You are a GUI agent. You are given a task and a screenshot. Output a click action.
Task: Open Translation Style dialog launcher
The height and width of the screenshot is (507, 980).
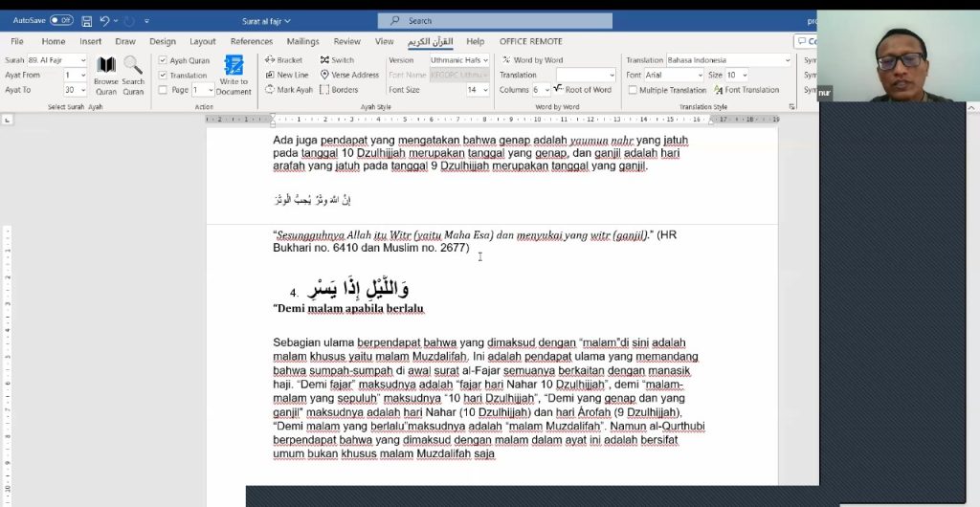pos(791,107)
